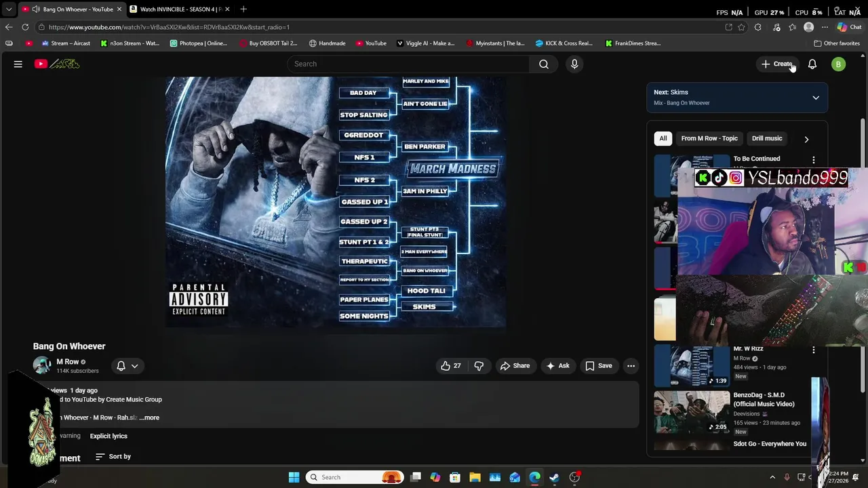The height and width of the screenshot is (488, 868).
Task: Open the account avatar menu
Action: pyautogui.click(x=839, y=64)
